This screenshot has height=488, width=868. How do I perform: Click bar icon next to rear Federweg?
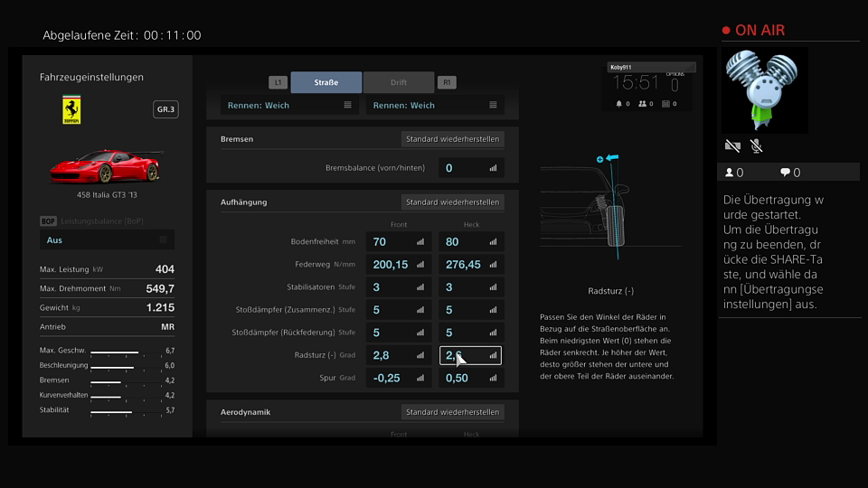493,265
